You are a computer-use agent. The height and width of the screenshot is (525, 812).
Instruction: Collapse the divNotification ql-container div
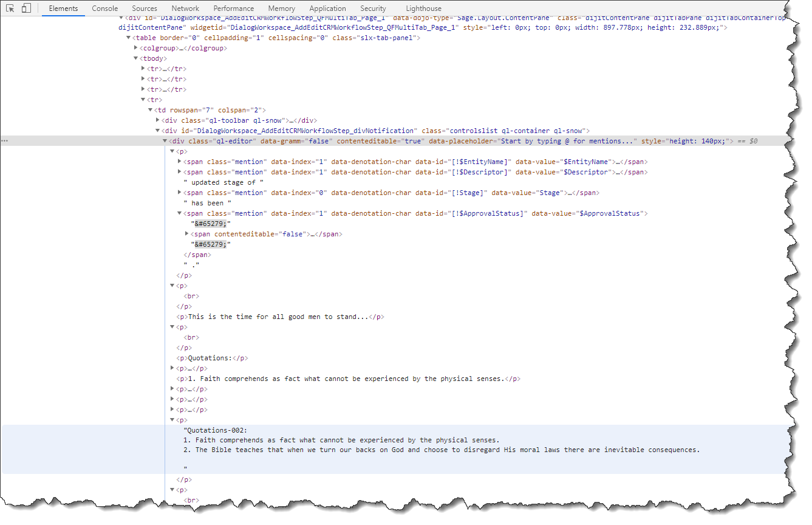click(x=158, y=131)
